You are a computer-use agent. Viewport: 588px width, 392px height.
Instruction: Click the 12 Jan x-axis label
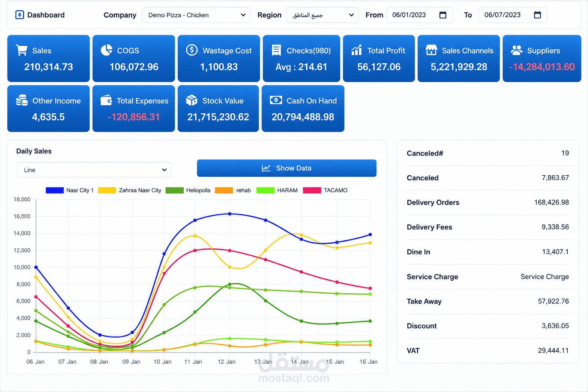227,362
